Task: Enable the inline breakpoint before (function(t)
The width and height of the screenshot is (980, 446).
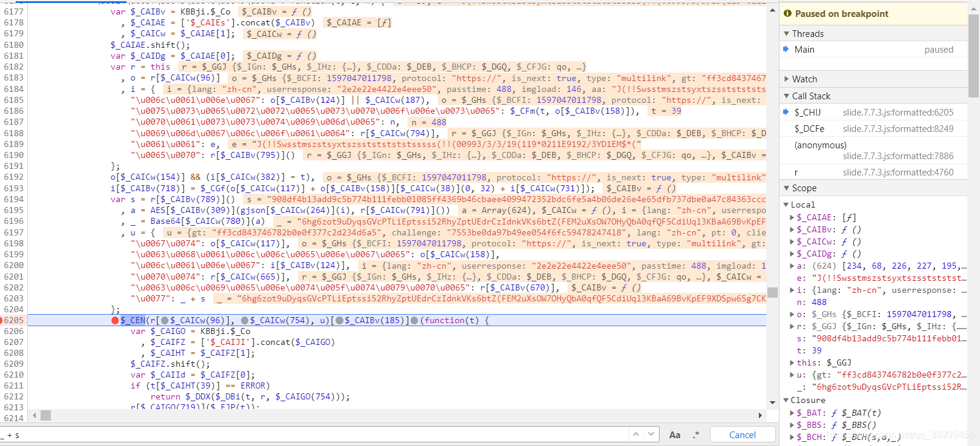Action: point(414,320)
